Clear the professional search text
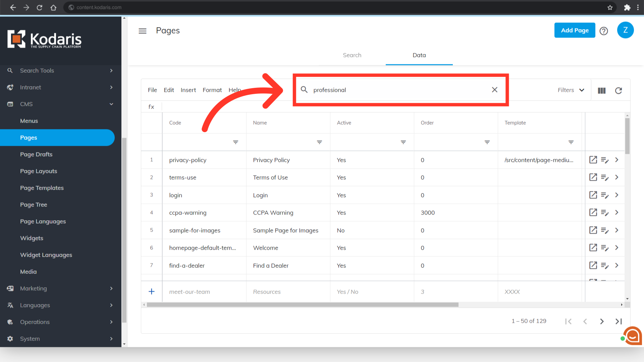Image resolution: width=644 pixels, height=362 pixels. pos(494,90)
